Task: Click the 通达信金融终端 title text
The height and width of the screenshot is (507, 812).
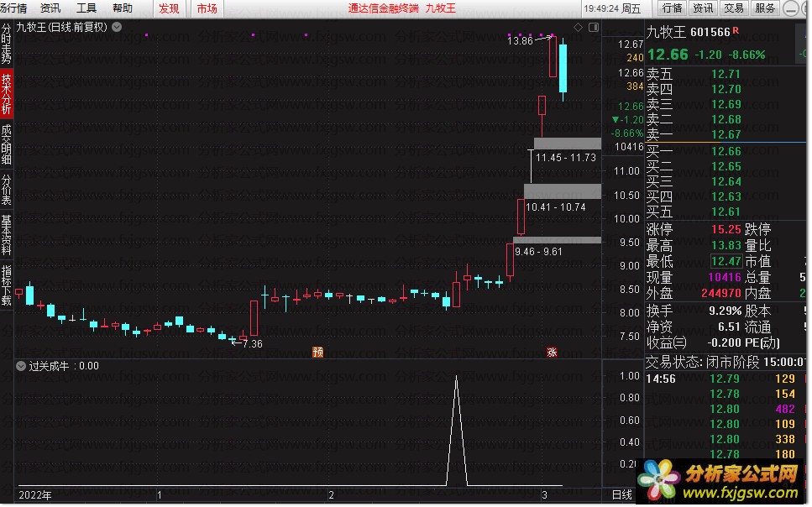Action: coord(383,8)
